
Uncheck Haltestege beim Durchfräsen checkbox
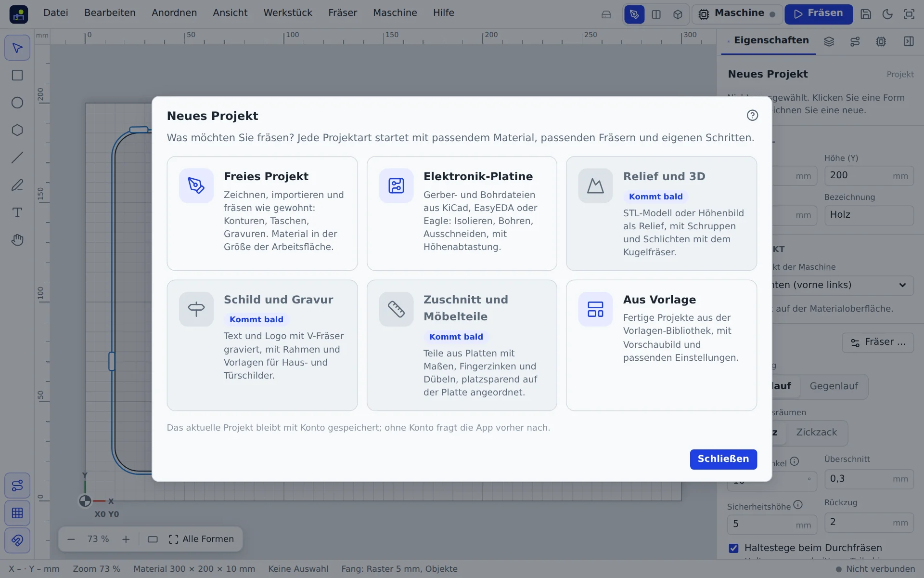click(733, 548)
